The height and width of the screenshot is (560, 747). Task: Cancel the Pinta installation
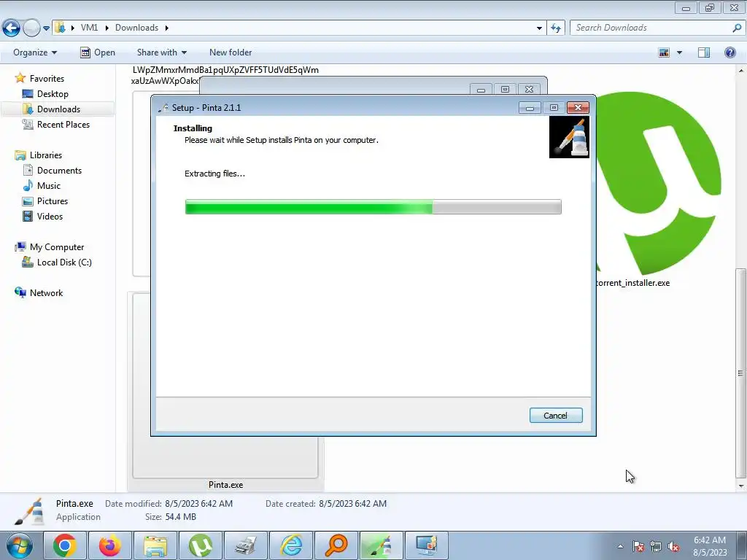[x=555, y=415]
